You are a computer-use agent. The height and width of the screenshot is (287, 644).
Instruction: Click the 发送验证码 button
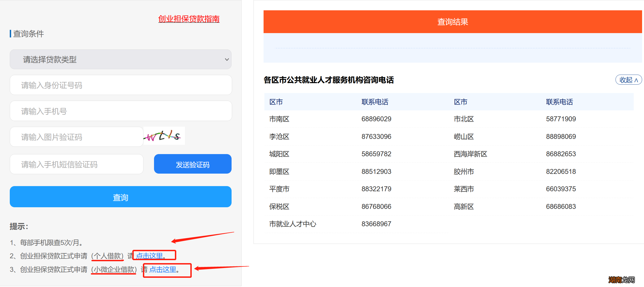193,164
